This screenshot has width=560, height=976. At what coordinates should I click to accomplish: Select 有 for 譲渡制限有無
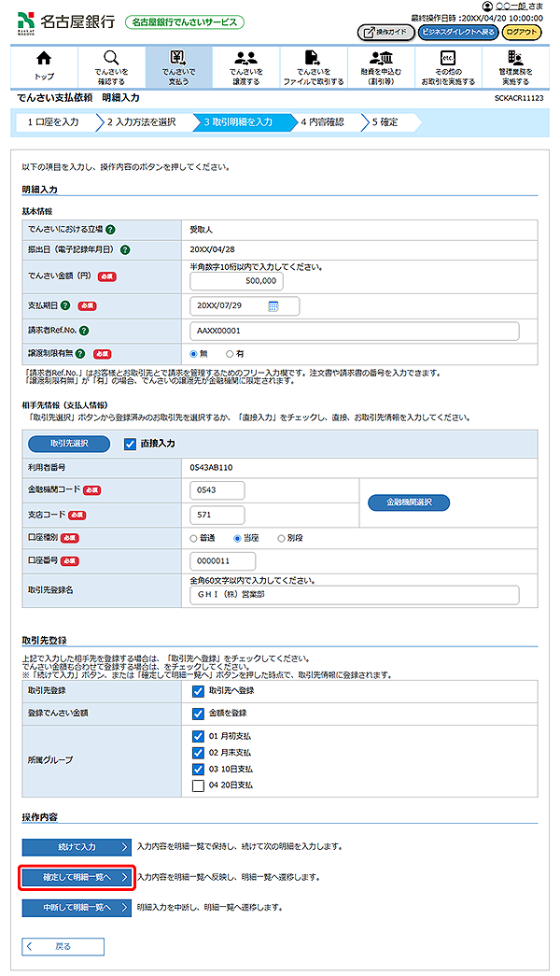tap(230, 354)
